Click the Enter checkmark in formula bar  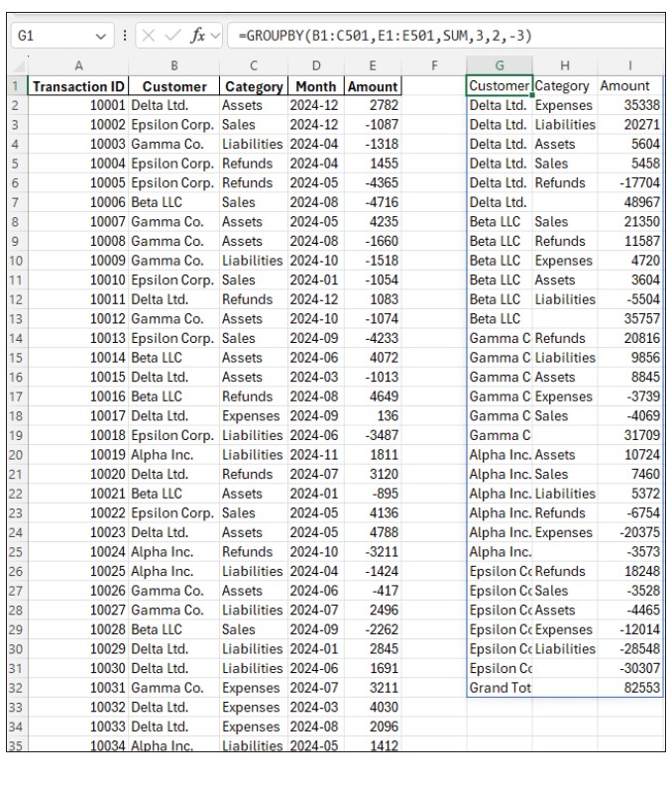[x=170, y=36]
